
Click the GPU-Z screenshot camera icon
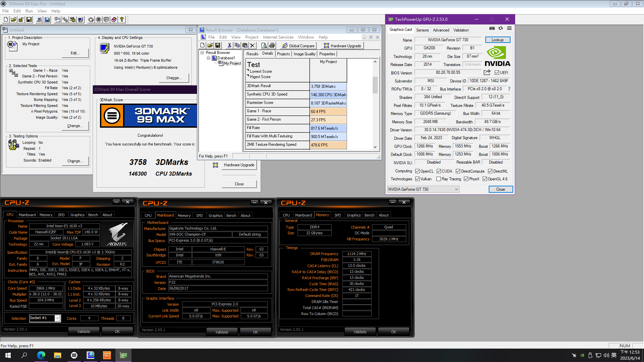[x=492, y=29]
